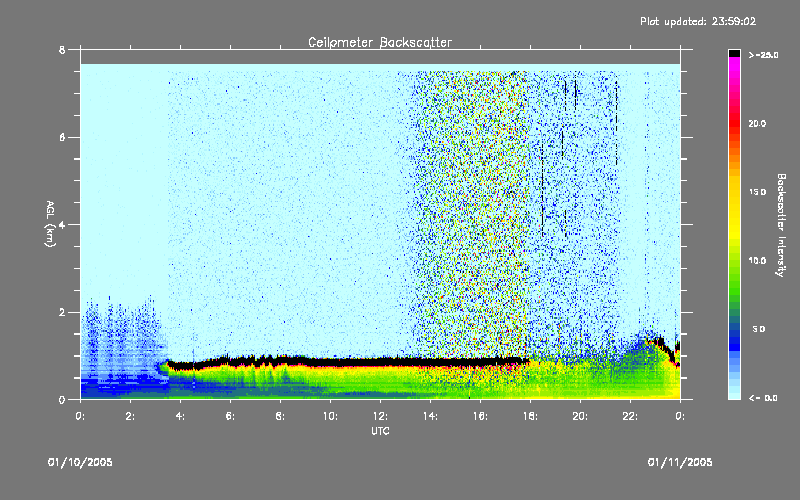Click the x-axis tick label 20:
The width and height of the screenshot is (800, 500).
pos(580,416)
